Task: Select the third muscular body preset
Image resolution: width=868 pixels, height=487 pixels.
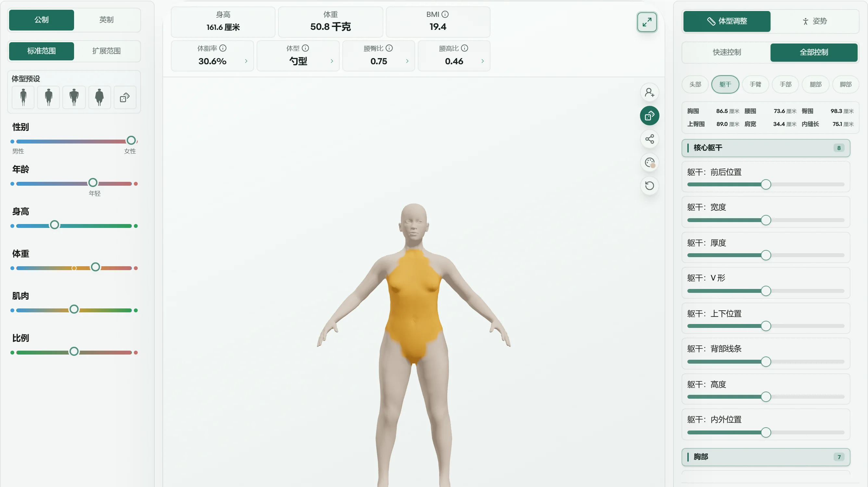Action: click(x=74, y=97)
